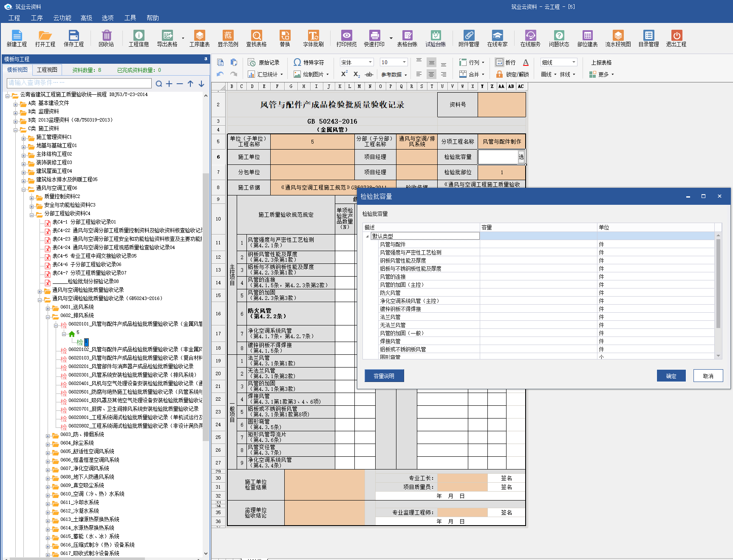This screenshot has width=733, height=560.
Task: Open the font size 10 dropdown
Action: [404, 62]
